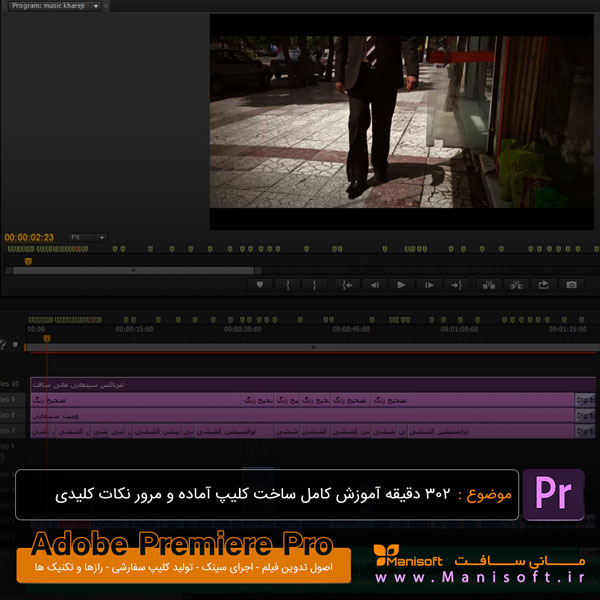This screenshot has height=600, width=600.
Task: Click the Lift button
Action: coord(489,285)
